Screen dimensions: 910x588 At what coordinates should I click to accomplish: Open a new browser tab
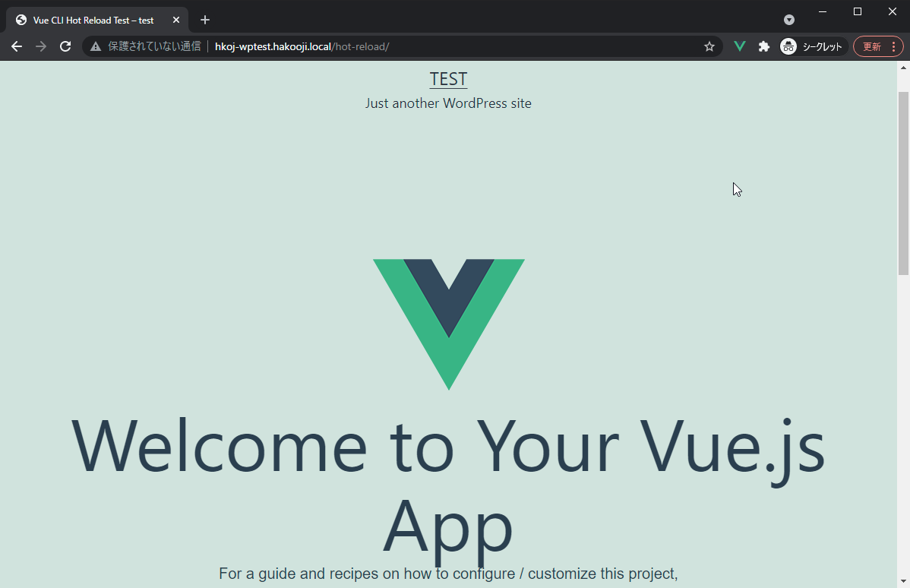tap(204, 20)
